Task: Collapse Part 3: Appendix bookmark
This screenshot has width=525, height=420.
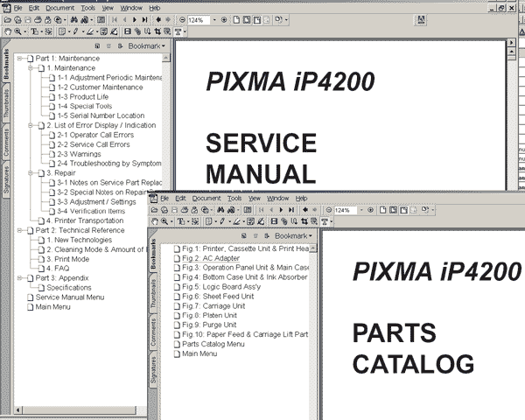Action: tap(19, 277)
